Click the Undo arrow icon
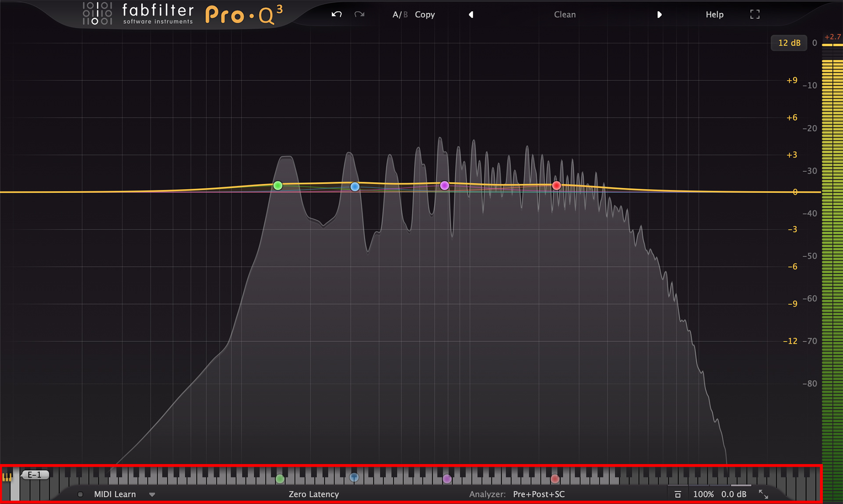The height and width of the screenshot is (504, 843). tap(337, 14)
